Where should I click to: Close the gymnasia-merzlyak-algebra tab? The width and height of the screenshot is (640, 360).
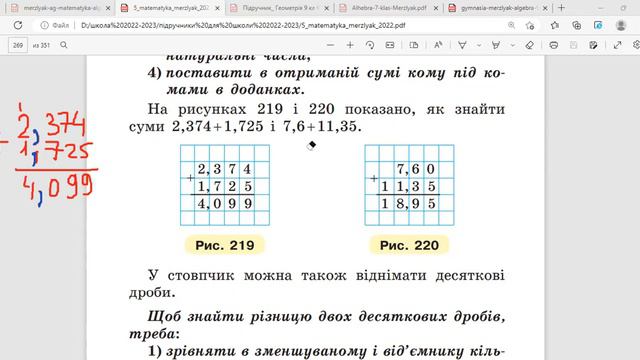pos(545,8)
